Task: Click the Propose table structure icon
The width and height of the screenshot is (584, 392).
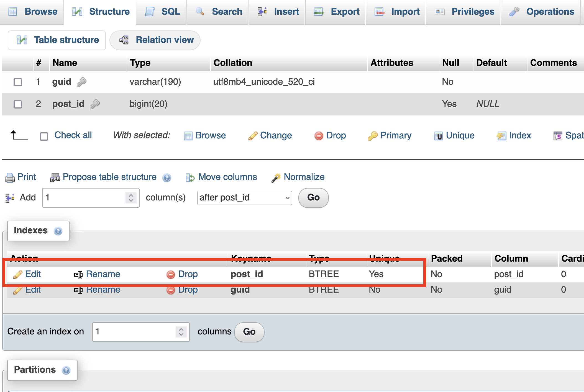Action: point(55,177)
